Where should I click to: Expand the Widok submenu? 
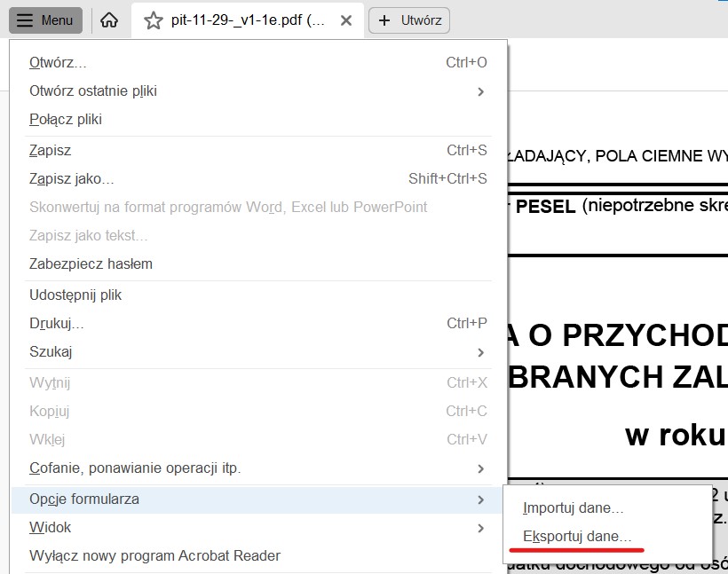pos(479,528)
